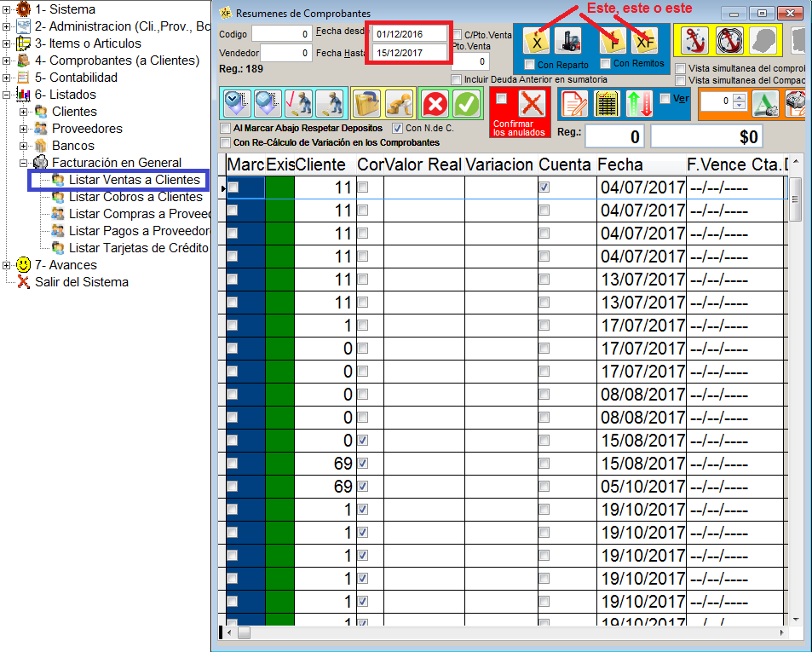Click second lighter blue down-arrow icon

pos(268,103)
